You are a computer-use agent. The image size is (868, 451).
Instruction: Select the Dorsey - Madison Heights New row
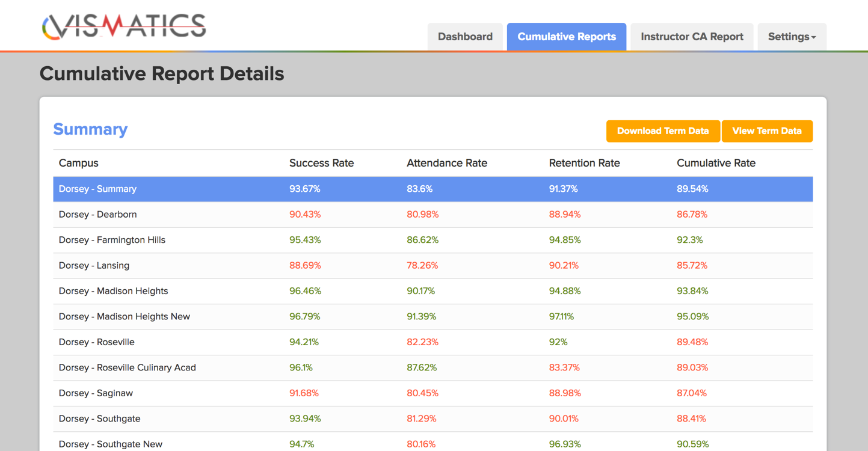pyautogui.click(x=433, y=317)
